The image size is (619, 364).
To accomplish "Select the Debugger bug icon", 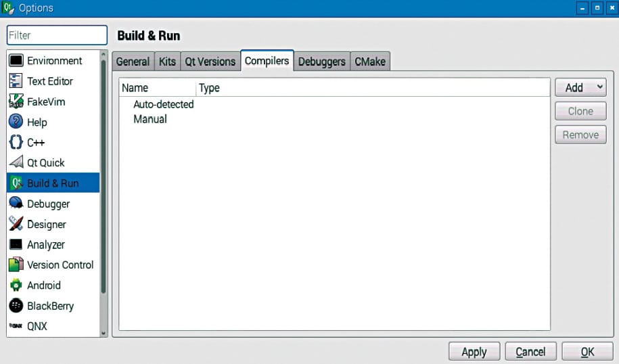I will [16, 204].
